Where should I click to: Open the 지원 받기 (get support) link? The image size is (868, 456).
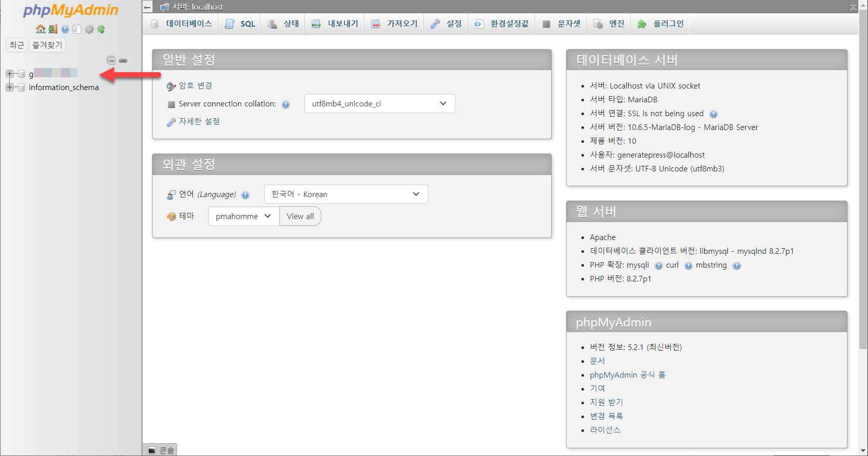point(606,402)
